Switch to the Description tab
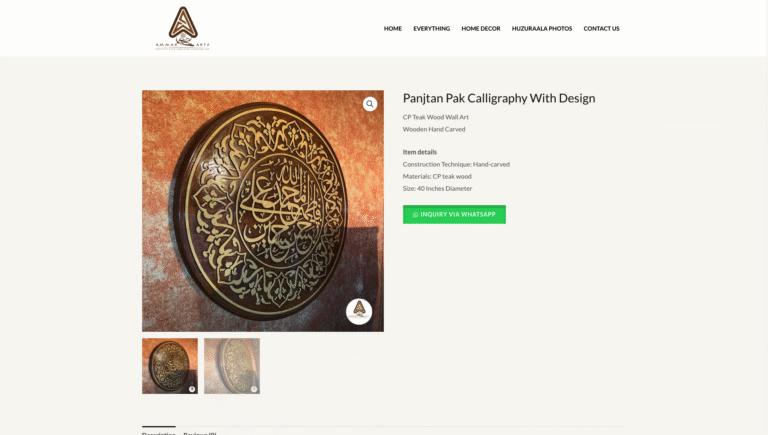 158,433
